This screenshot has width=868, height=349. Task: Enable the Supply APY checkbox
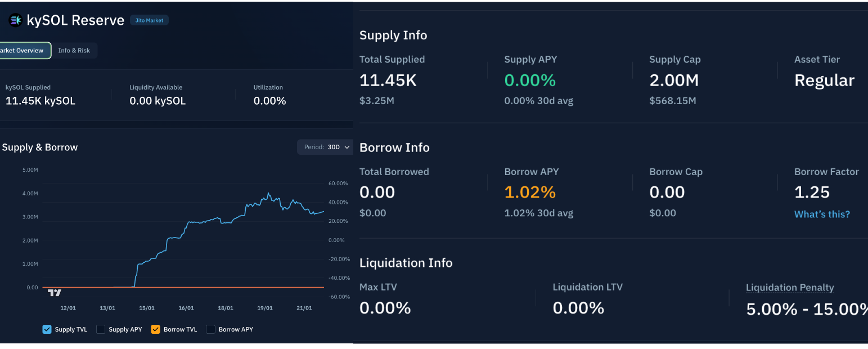point(101,329)
